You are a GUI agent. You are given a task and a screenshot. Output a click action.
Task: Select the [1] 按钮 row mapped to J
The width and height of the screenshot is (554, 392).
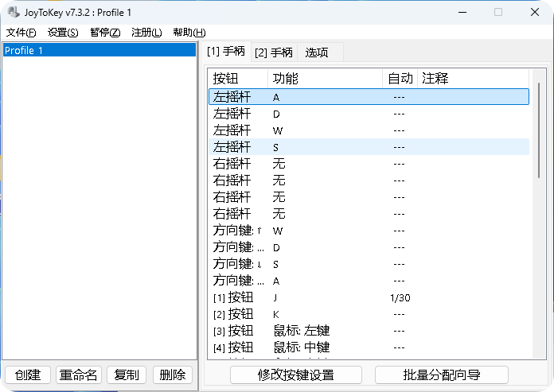(369, 297)
